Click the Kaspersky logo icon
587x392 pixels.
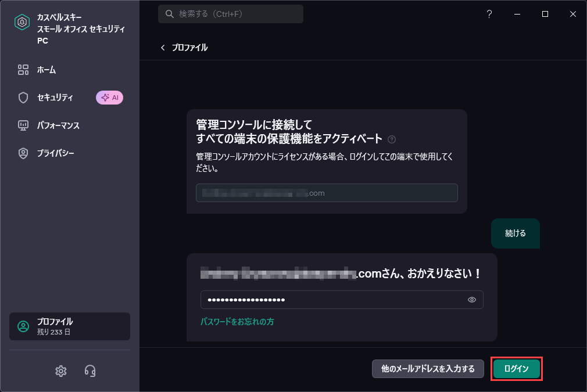(22, 23)
